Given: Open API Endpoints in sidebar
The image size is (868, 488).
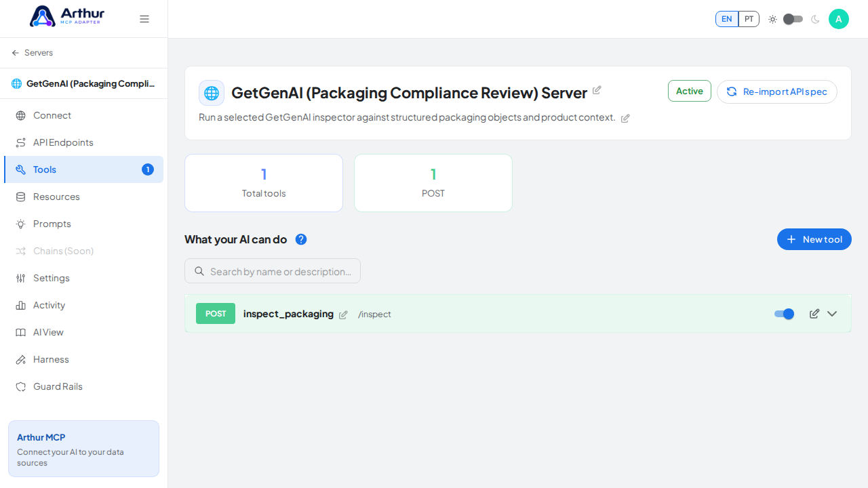Looking at the screenshot, I should tap(83, 142).
